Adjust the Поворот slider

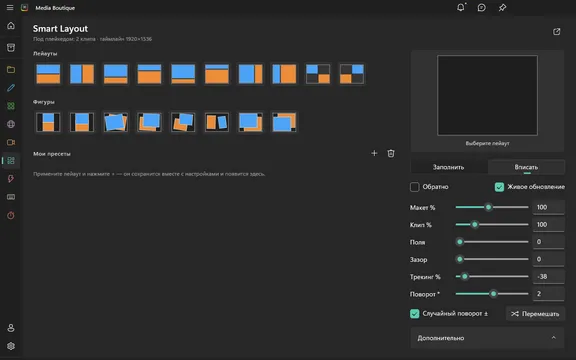pos(492,294)
